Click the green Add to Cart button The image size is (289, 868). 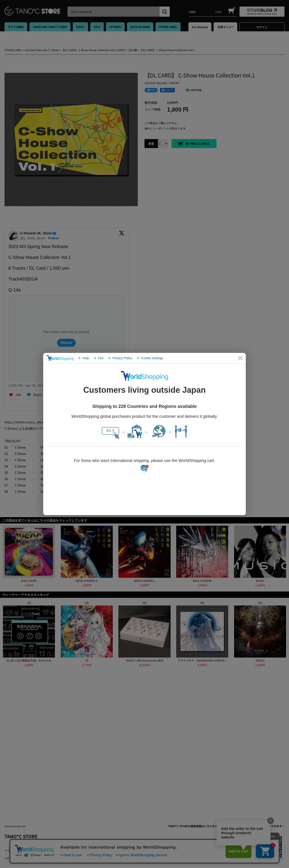pos(239,851)
